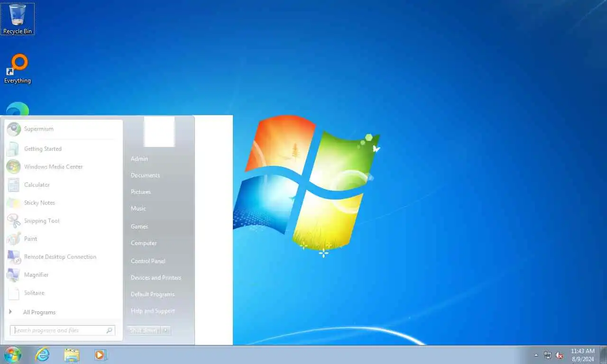Open the Shut down options arrow

click(x=166, y=330)
